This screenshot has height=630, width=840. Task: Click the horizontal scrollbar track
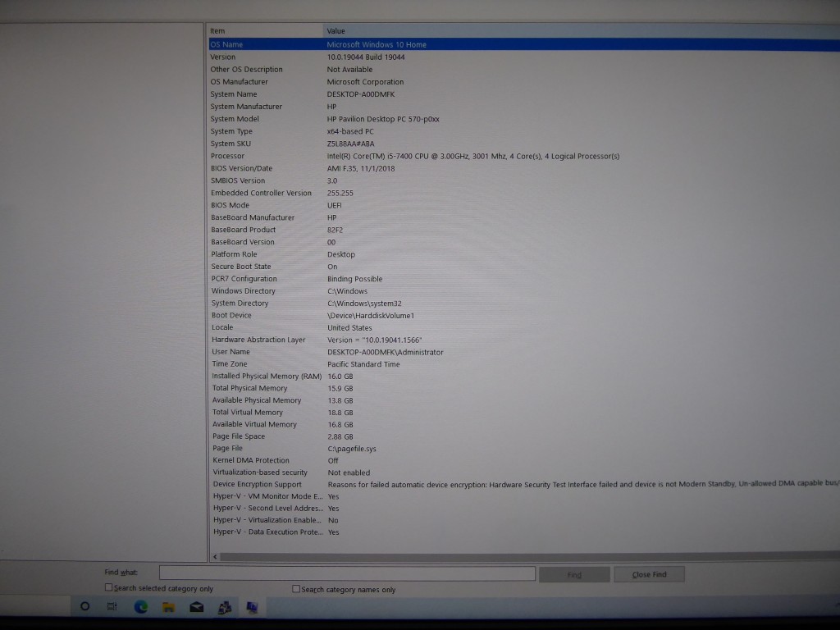pos(531,557)
